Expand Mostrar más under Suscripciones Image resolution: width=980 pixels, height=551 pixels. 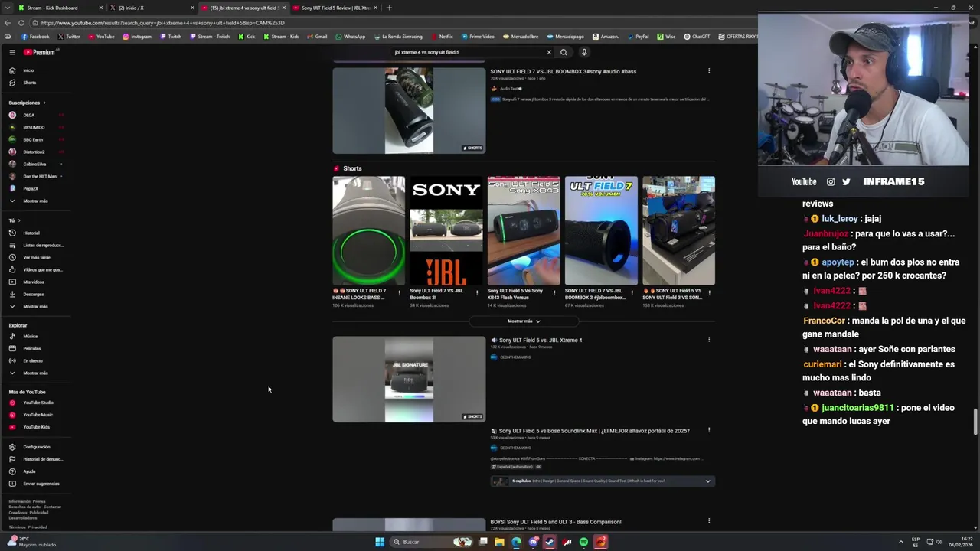(x=35, y=201)
